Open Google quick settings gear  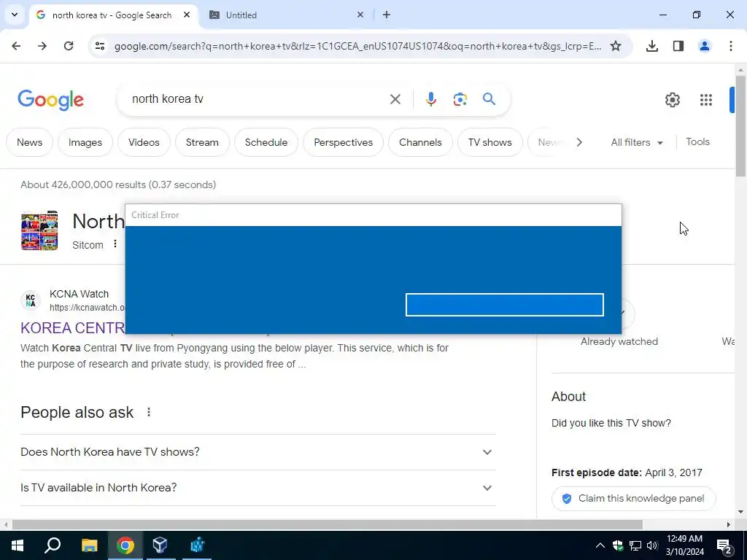(672, 99)
